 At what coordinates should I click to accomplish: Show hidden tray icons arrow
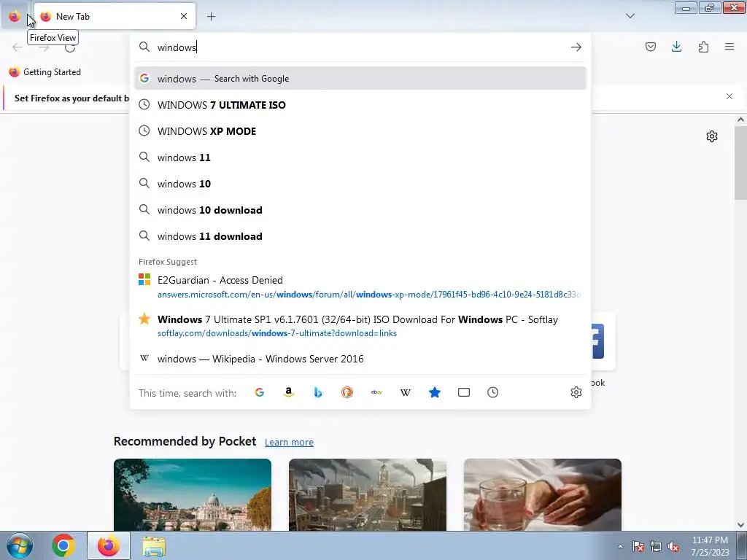pyautogui.click(x=620, y=546)
